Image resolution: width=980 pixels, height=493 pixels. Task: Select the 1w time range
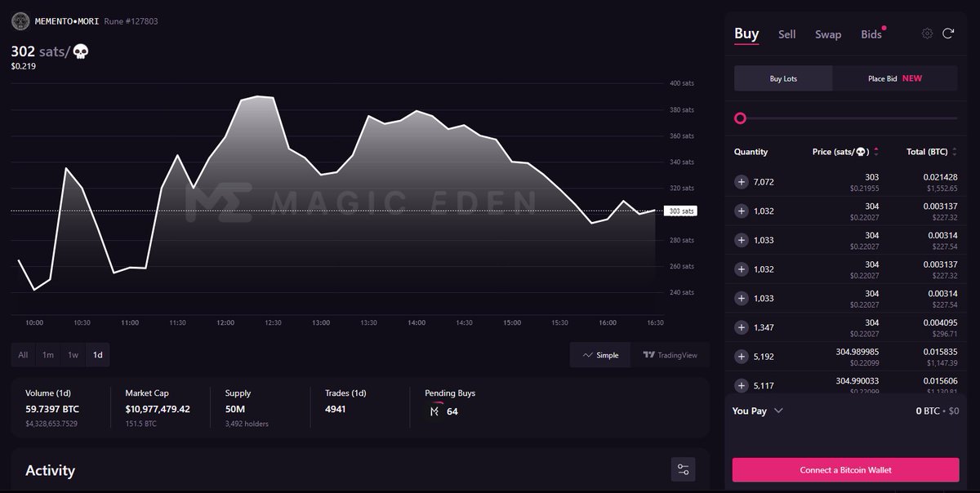tap(73, 355)
